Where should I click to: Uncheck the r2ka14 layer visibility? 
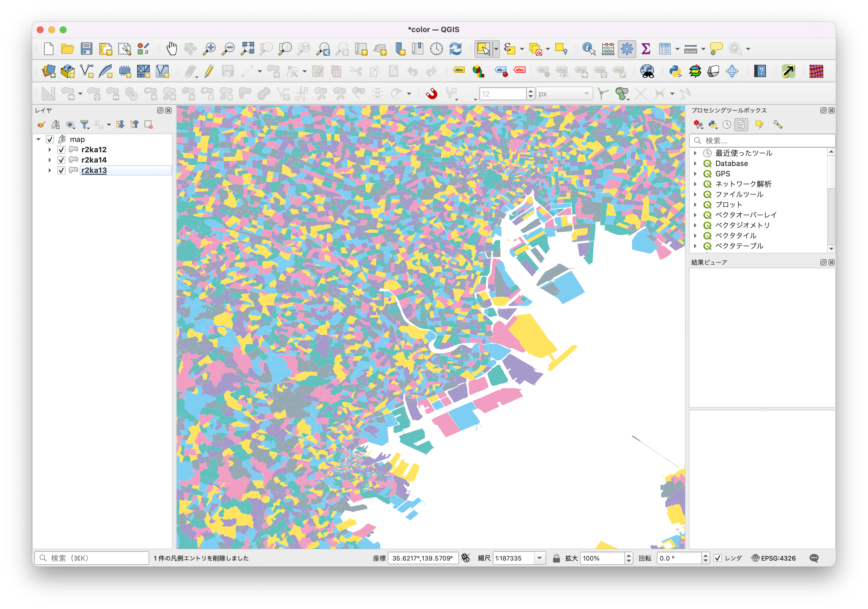[x=61, y=160]
